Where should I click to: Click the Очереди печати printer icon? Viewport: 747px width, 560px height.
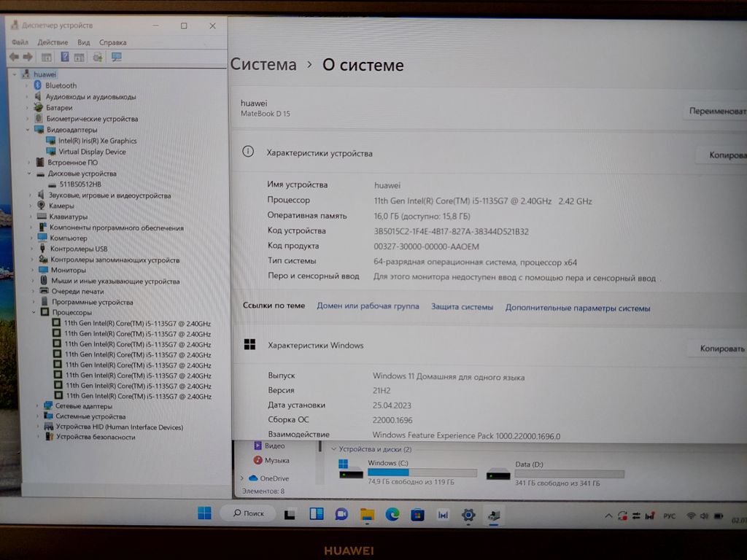click(44, 291)
